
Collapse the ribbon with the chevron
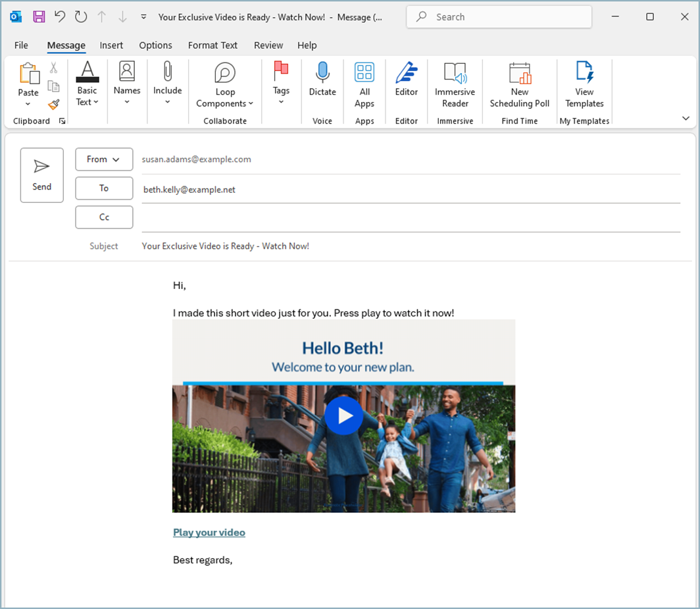[686, 119]
